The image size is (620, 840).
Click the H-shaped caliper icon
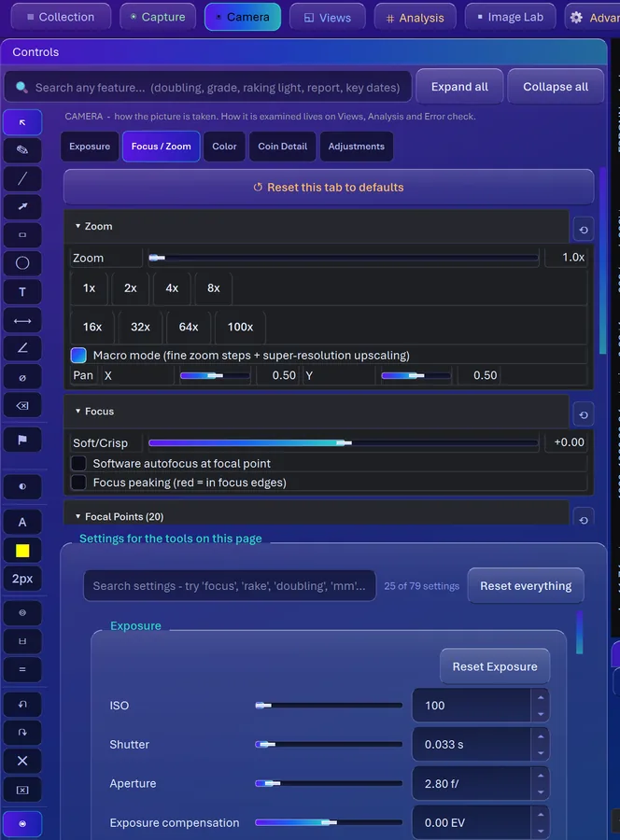click(x=22, y=640)
